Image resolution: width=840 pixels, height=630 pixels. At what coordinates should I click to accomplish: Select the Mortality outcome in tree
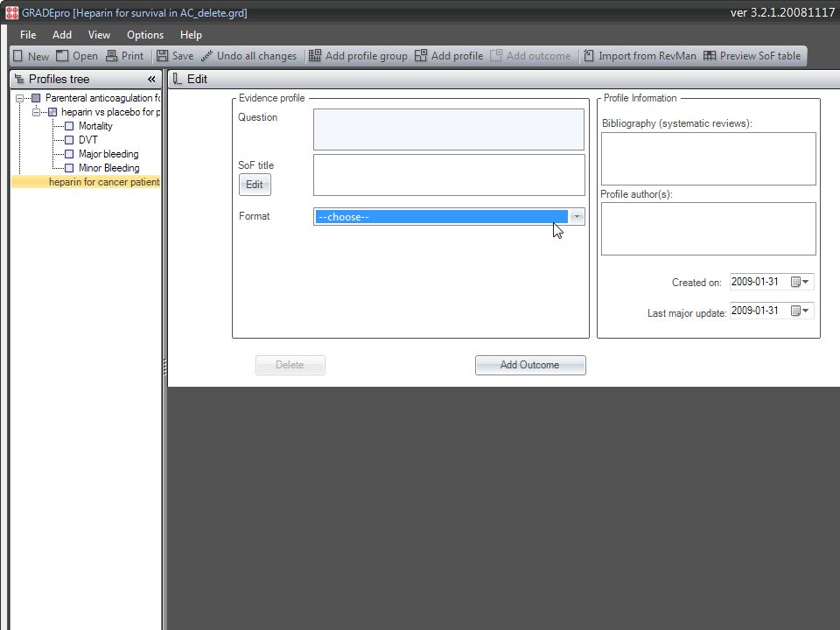point(95,126)
